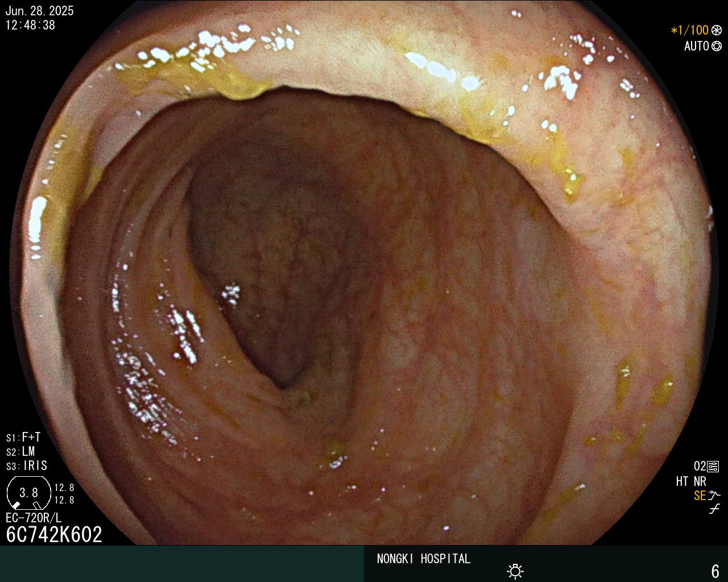728x582 pixels.
Task: Click the serial number 6C742K602
Action: point(54,535)
